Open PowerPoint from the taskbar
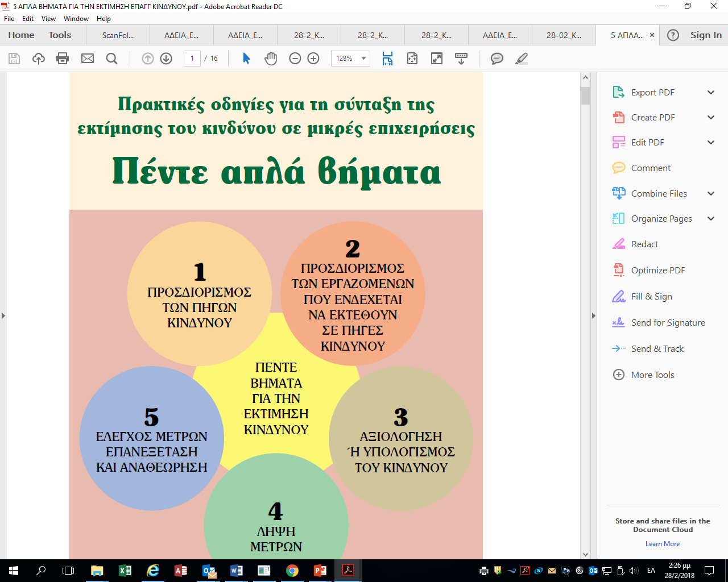This screenshot has height=582, width=728. 320,571
